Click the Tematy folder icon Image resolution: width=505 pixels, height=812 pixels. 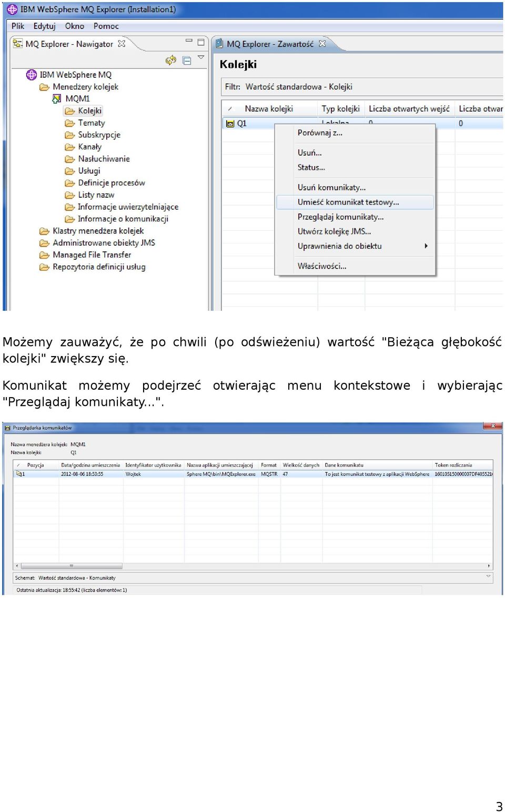click(x=70, y=123)
